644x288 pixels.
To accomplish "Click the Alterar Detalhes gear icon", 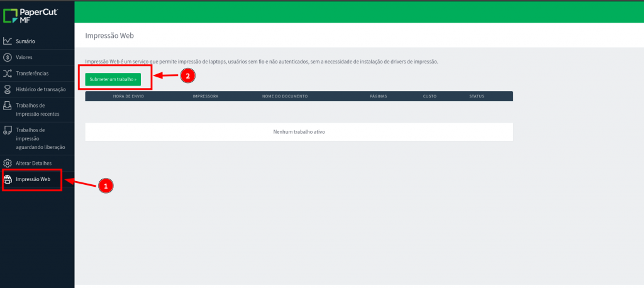I will [8, 163].
